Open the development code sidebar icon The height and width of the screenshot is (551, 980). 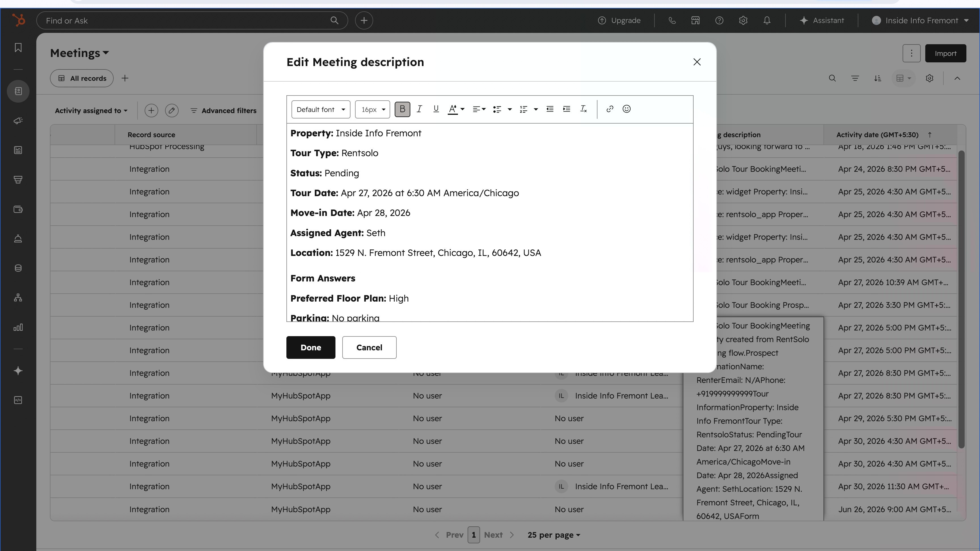coord(18,400)
